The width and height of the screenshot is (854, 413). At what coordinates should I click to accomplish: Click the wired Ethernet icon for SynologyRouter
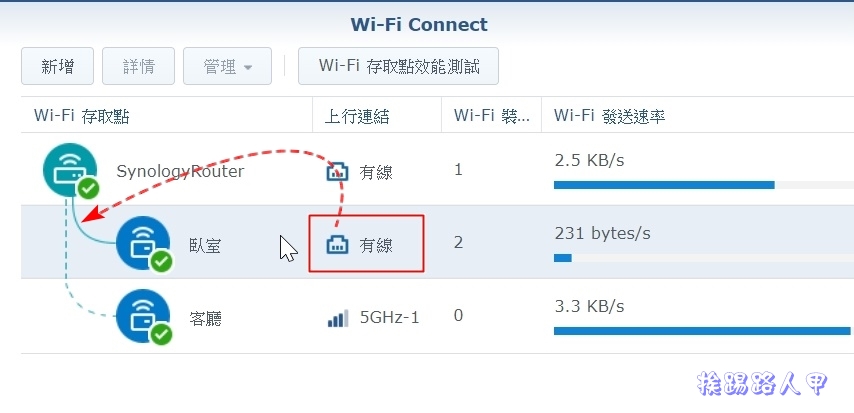[x=337, y=172]
